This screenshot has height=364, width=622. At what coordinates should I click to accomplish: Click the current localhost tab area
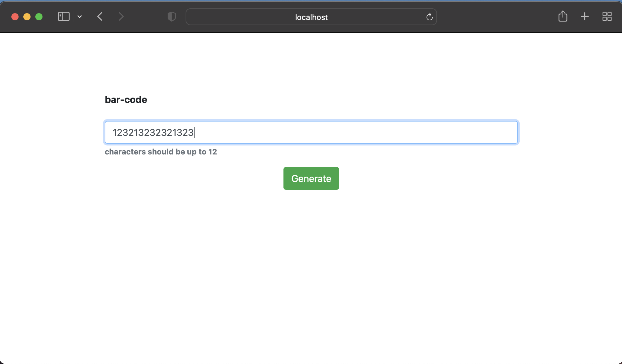pos(311,17)
